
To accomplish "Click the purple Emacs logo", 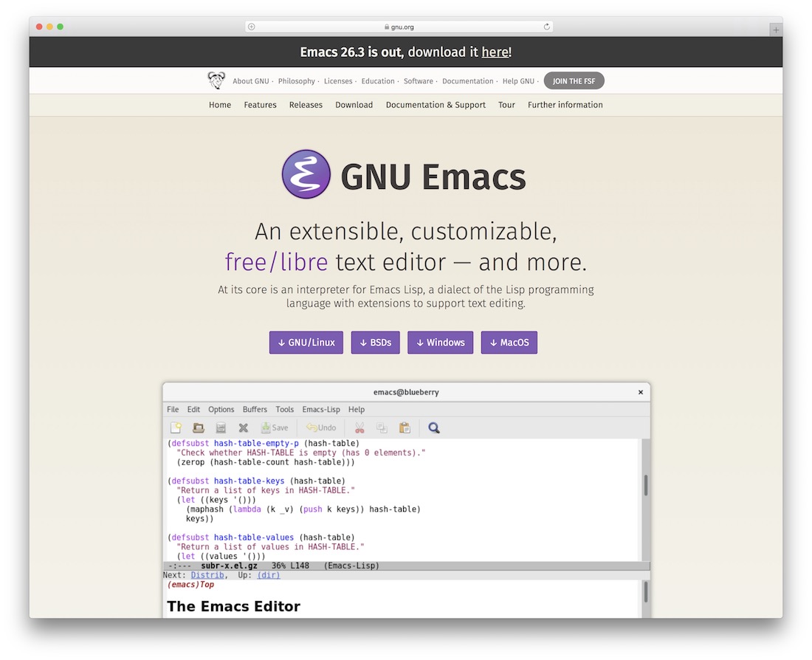I will tap(306, 174).
